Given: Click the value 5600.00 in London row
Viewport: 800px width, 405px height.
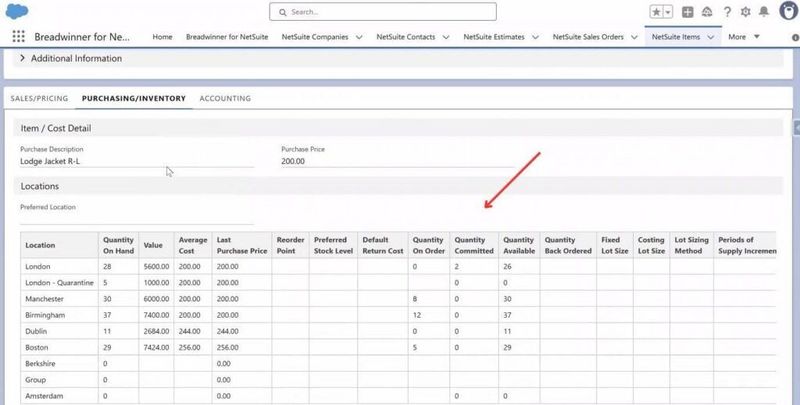Looking at the screenshot, I should [156, 266].
